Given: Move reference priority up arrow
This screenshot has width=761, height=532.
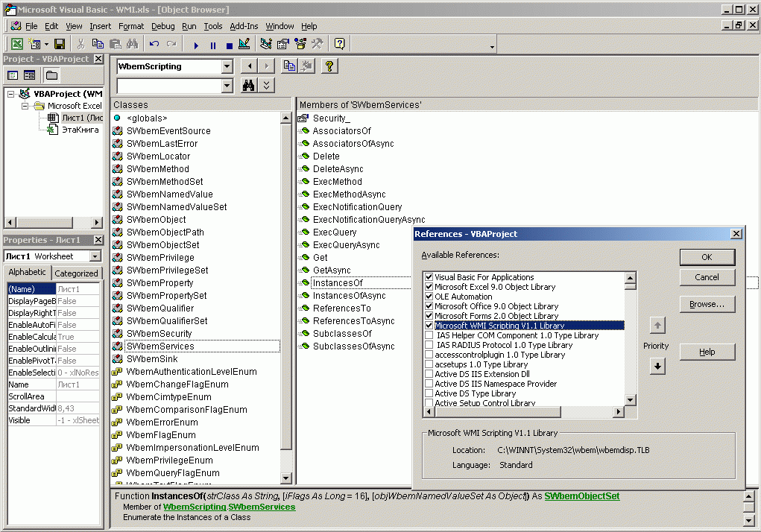Looking at the screenshot, I should [x=657, y=326].
